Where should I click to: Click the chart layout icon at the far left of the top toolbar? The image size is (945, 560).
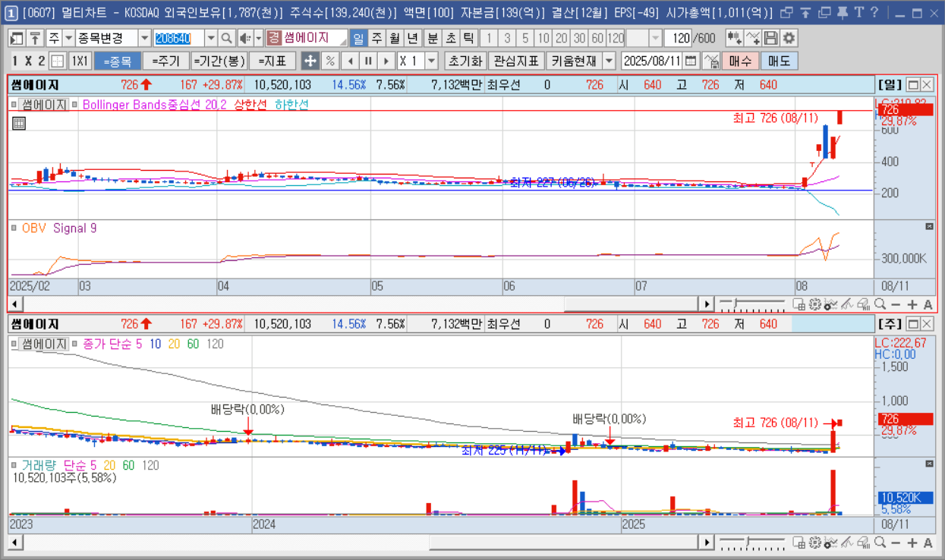pos(17,38)
